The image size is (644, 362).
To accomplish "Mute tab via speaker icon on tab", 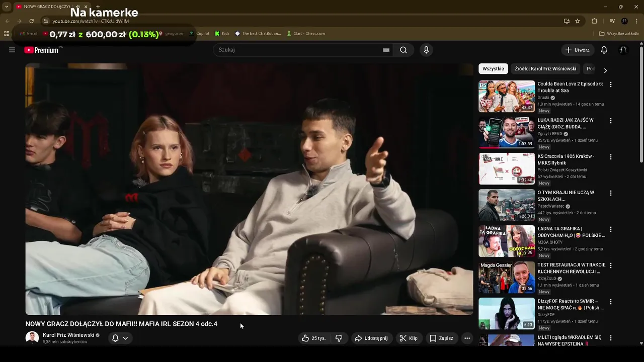I will coord(78,7).
